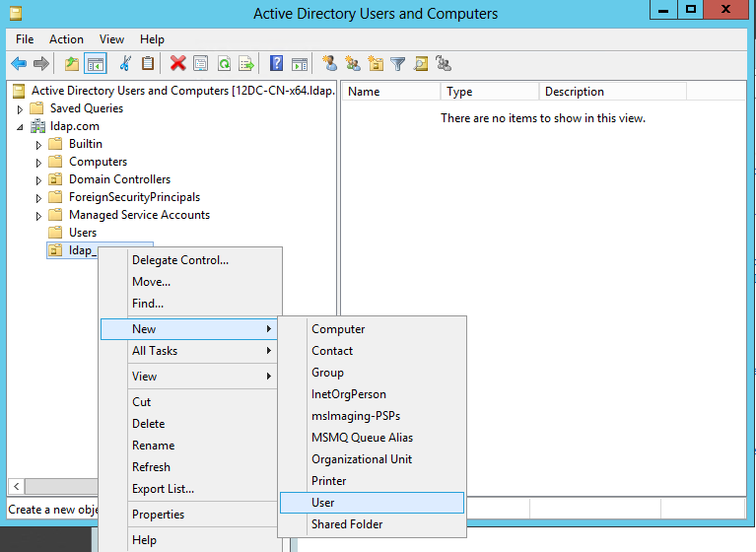This screenshot has width=756, height=552.
Task: Expand the Builtin container
Action: pos(38,145)
